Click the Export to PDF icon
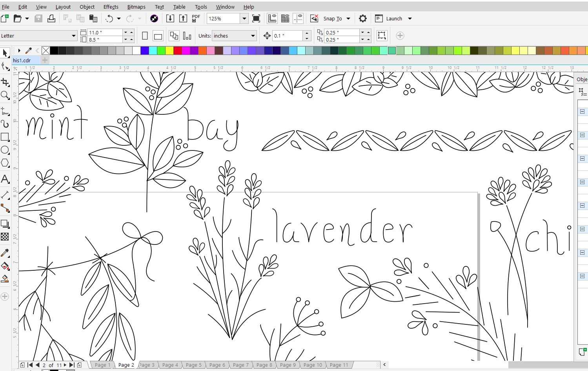The image size is (588, 371). point(196,18)
